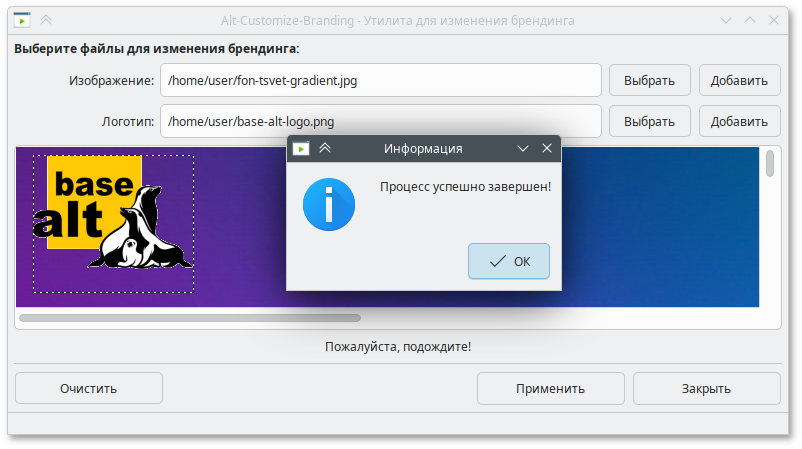Click the main window app icon in titlebar

pos(22,20)
